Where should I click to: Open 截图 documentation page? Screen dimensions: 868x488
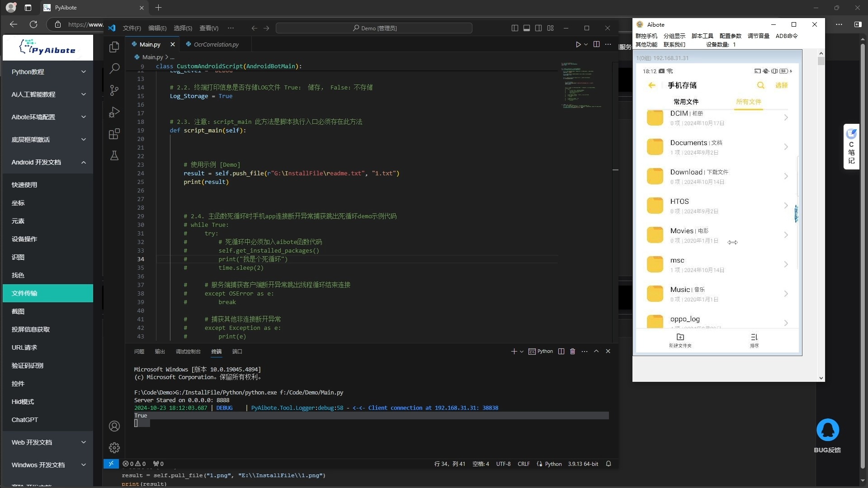click(x=48, y=311)
